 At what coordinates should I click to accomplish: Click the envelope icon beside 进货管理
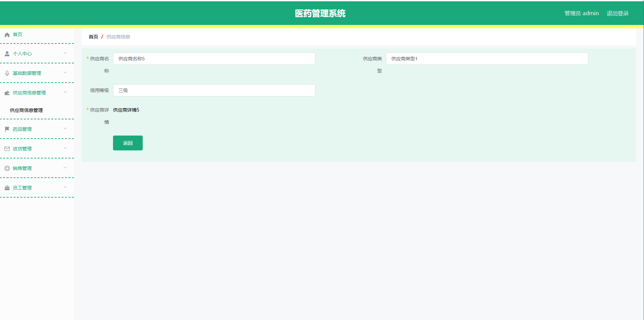[7, 148]
